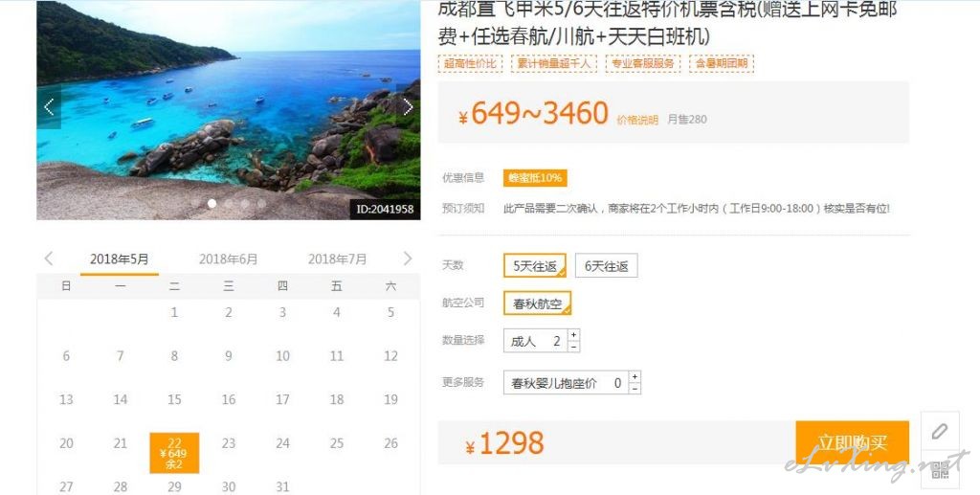Switch to the 2018年7月 tab
Screen dimensions: 980x495
(337, 259)
